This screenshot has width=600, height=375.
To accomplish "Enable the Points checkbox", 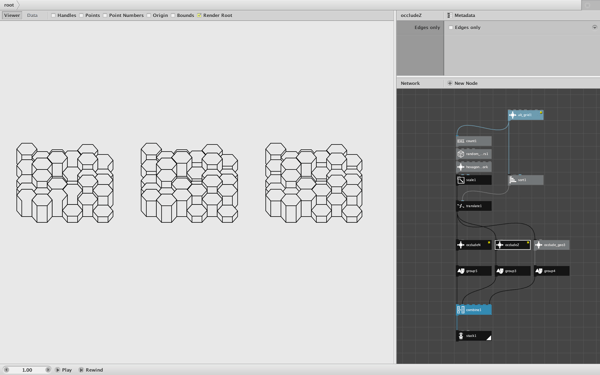I will point(81,15).
